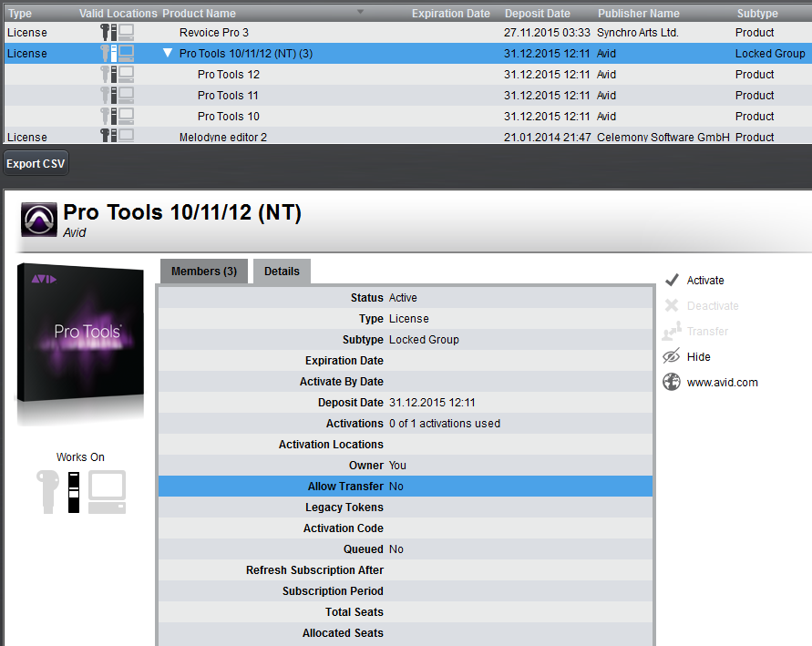Screen dimensions: 812x646
Task: Select the Pro Tools 12 row
Action: (408, 74)
